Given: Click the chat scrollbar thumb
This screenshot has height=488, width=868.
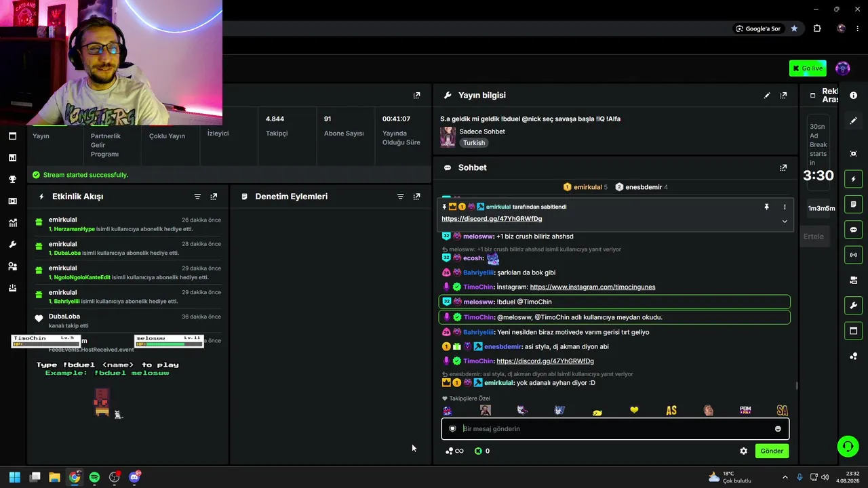Looking at the screenshot, I should [796, 386].
